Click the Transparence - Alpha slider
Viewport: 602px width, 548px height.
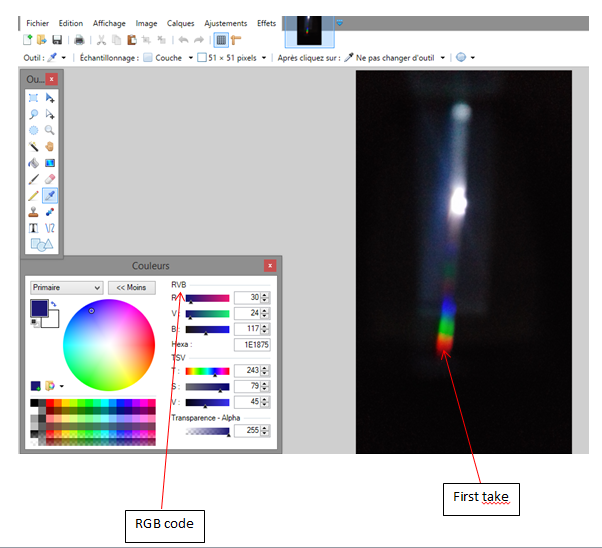pos(207,431)
